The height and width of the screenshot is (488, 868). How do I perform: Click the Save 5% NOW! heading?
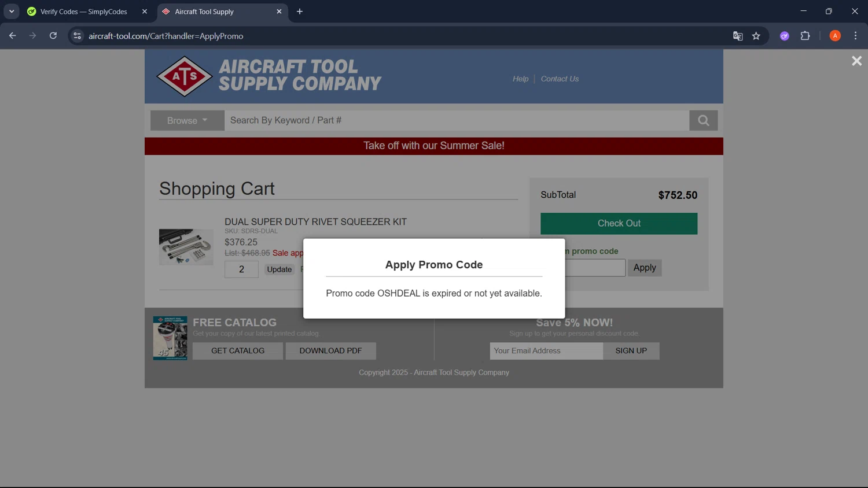pyautogui.click(x=574, y=323)
